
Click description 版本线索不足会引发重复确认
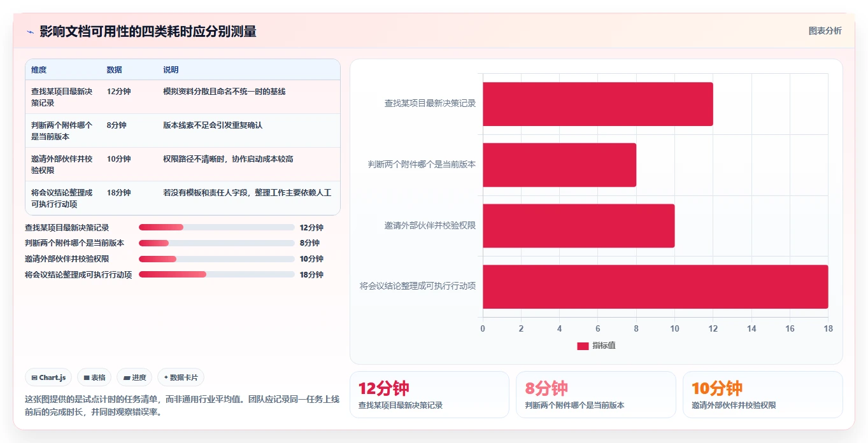pos(213,125)
